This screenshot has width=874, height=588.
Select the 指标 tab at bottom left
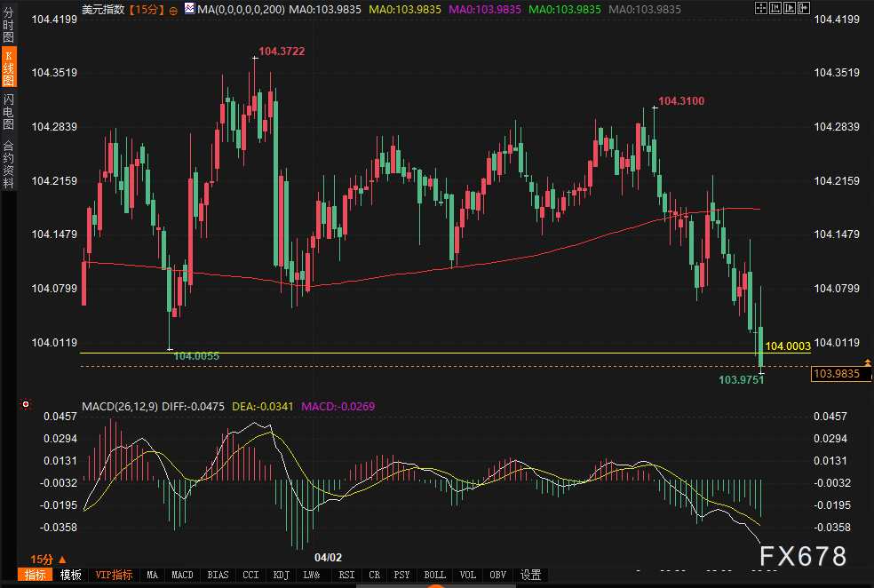tap(36, 575)
